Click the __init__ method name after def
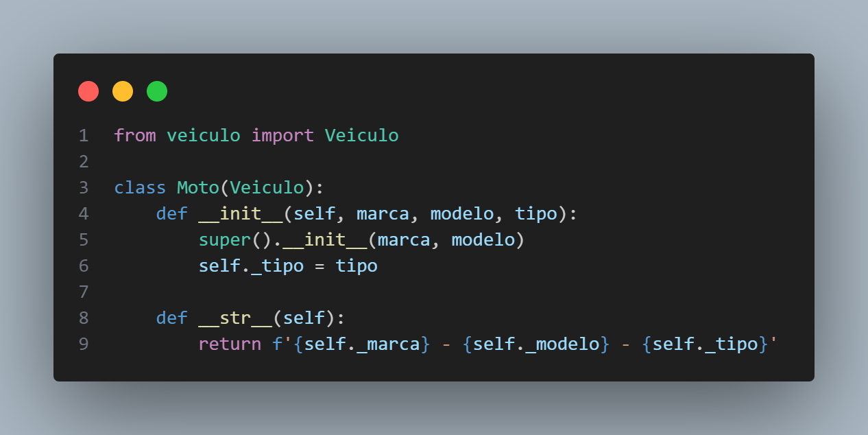 pos(241,214)
